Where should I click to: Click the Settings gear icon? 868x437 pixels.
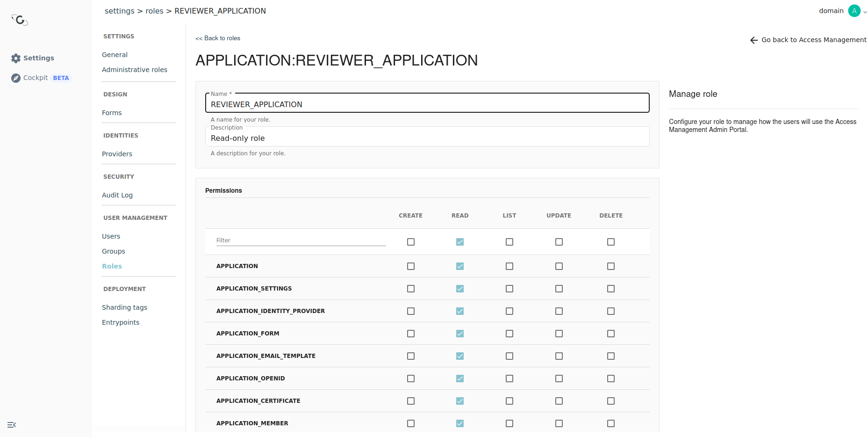coord(16,58)
